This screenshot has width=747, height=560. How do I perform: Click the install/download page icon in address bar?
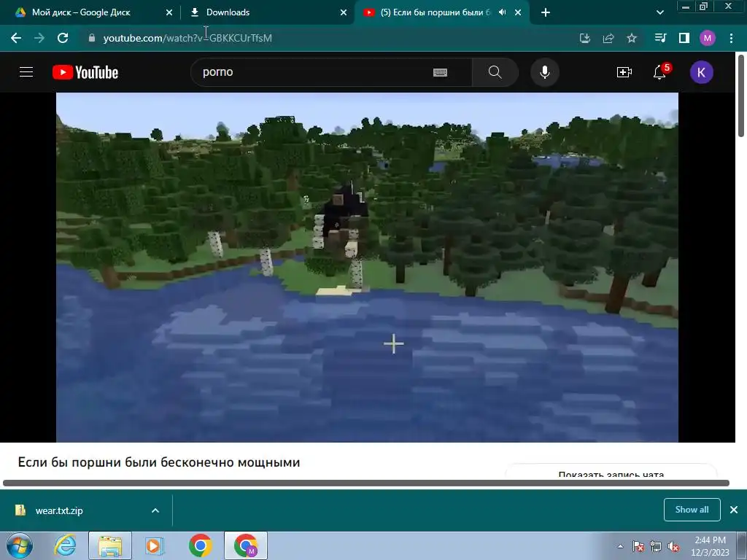pyautogui.click(x=584, y=38)
